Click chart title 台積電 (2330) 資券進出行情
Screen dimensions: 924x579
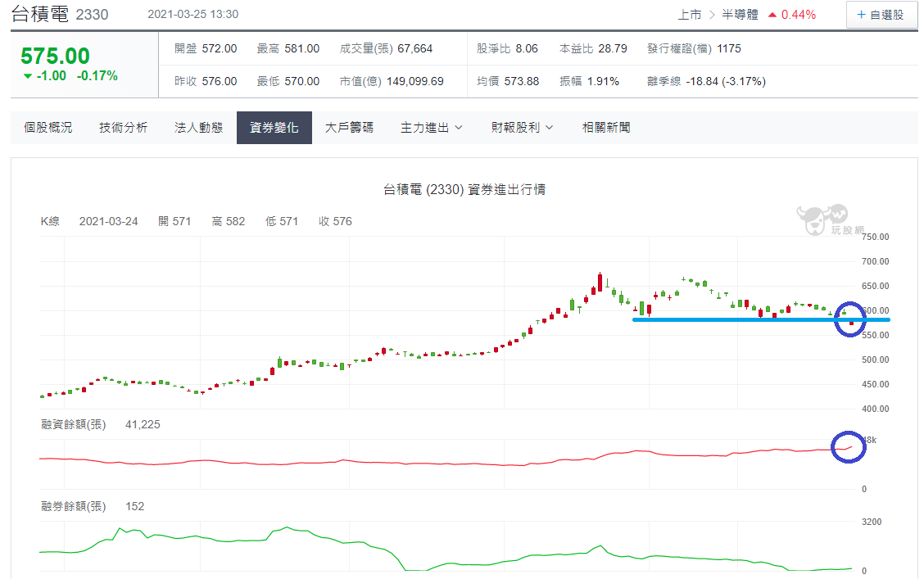(x=464, y=190)
